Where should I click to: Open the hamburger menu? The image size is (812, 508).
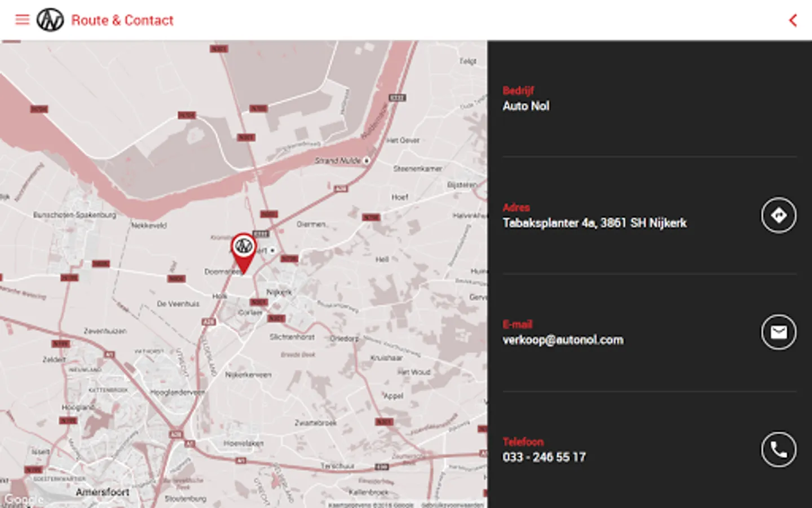click(x=22, y=20)
